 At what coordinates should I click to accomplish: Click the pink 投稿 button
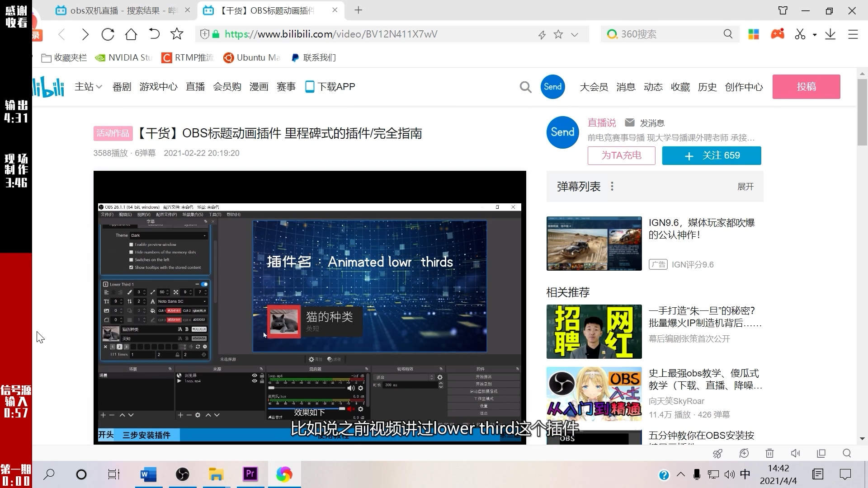coord(806,86)
